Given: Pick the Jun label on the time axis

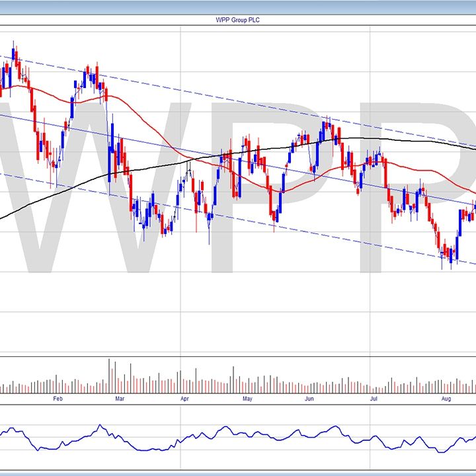Looking at the screenshot, I should click(309, 399).
